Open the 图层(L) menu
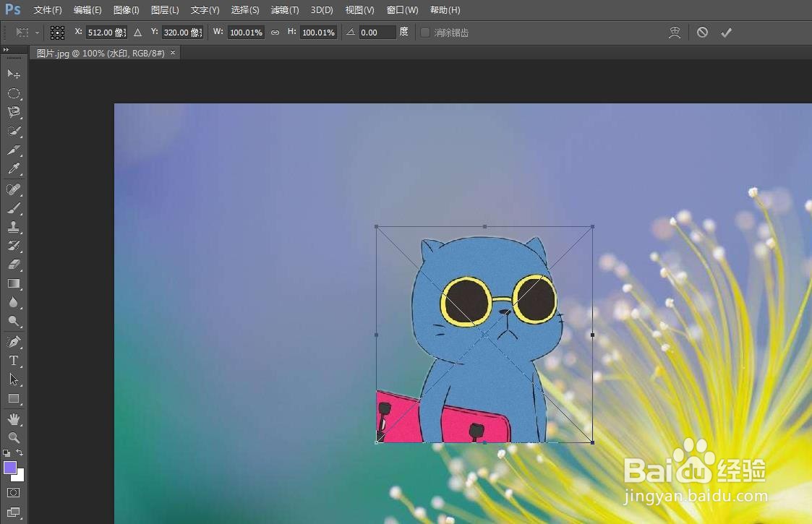Screen dimensions: 812x524 [x=165, y=10]
